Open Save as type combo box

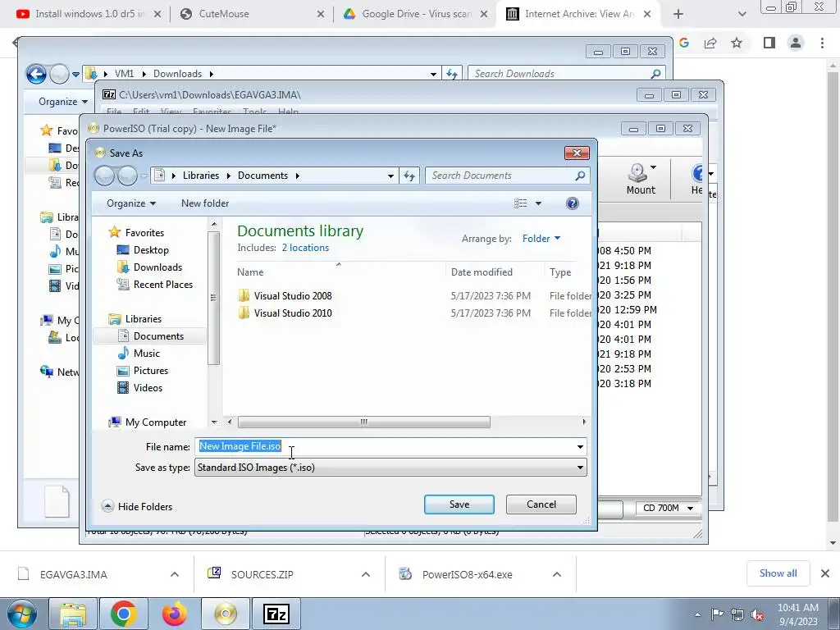pyautogui.click(x=390, y=467)
